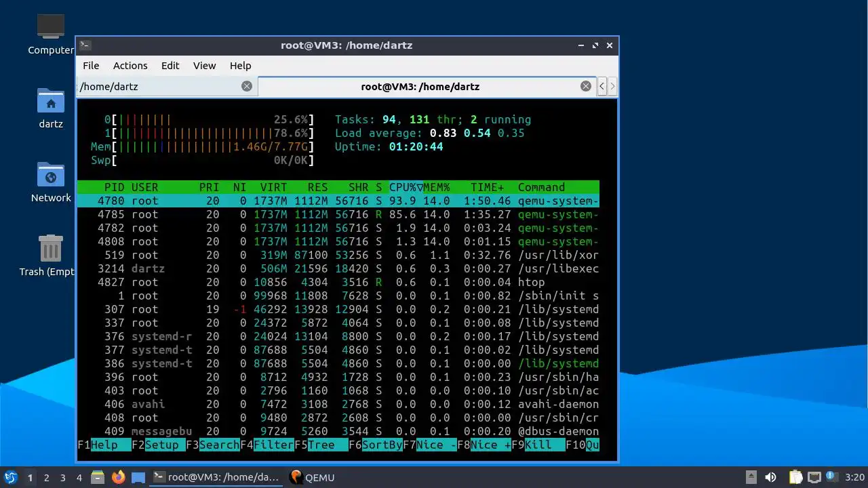Click the root@VM3 terminal taskbar button
868x488 pixels.
216,477
